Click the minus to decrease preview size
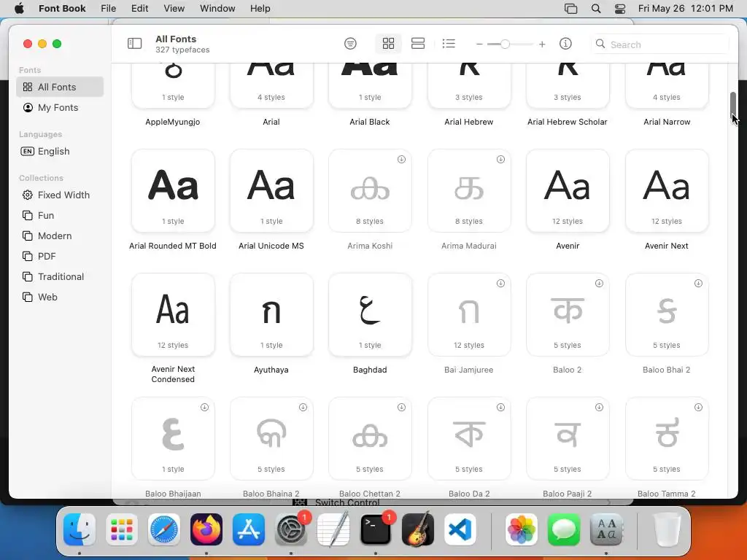This screenshot has height=560, width=747. (479, 44)
